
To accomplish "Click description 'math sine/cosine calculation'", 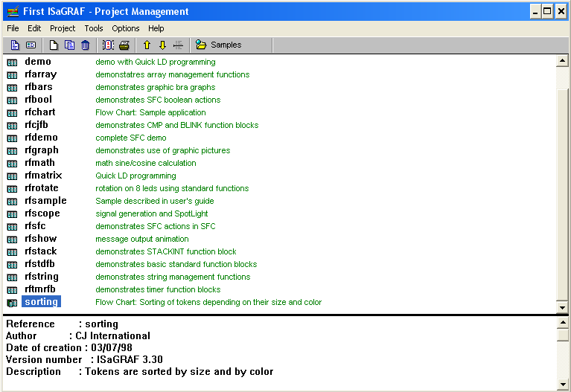I will (146, 163).
